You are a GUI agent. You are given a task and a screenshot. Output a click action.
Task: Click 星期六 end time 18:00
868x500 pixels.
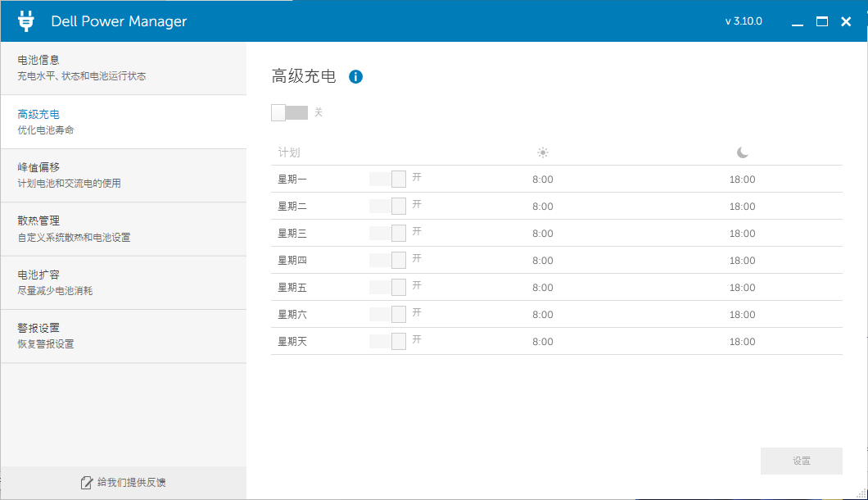[743, 315]
